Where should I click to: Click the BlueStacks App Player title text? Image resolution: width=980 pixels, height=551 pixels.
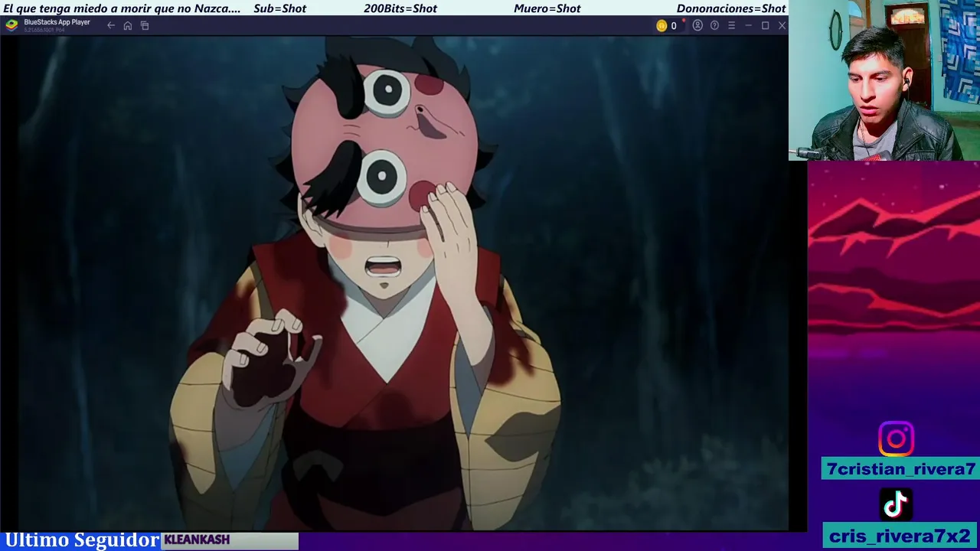pos(57,22)
